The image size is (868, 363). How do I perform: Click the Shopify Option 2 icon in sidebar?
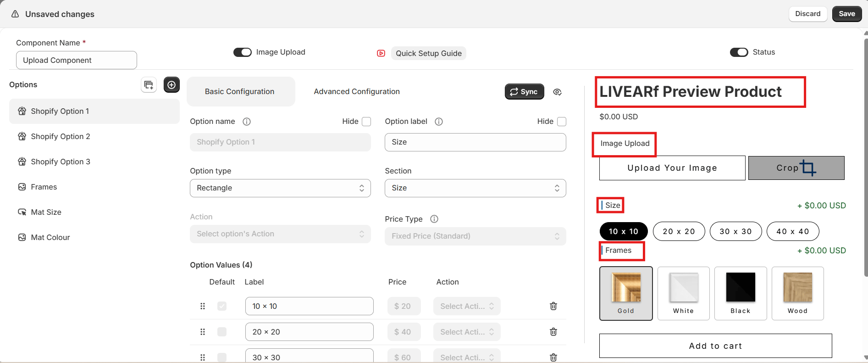click(22, 136)
